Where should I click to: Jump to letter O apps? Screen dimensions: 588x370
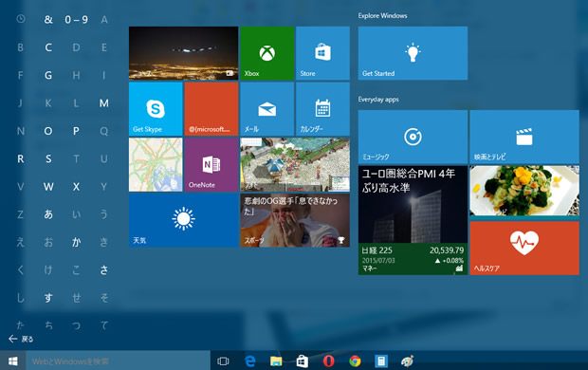[48, 131]
